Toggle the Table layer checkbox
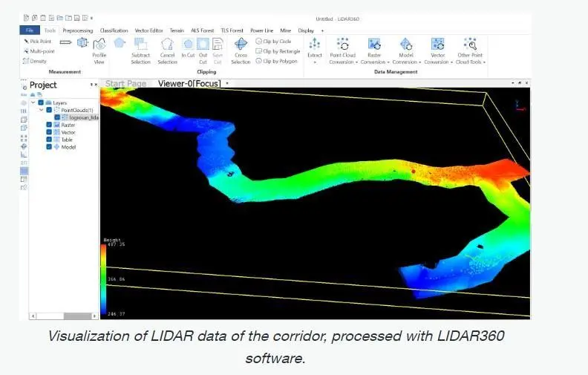Image resolution: width=588 pixels, height=375 pixels. point(49,139)
